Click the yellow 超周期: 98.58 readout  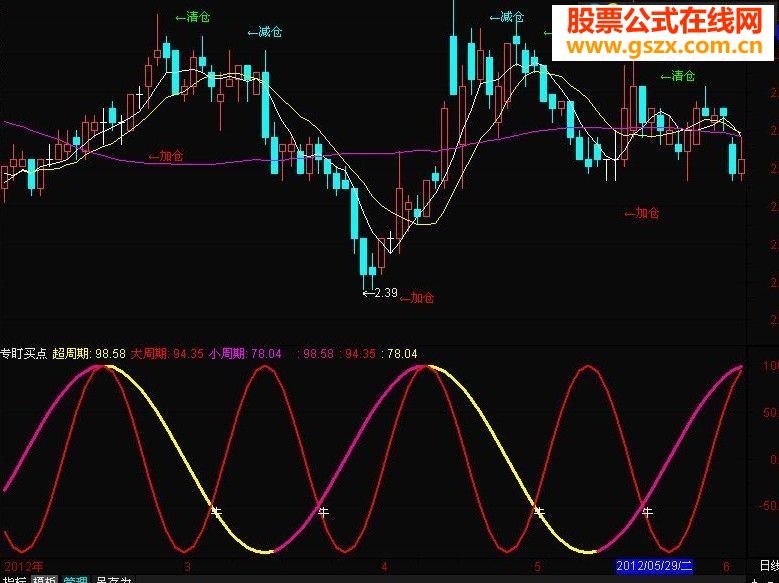[89, 354]
